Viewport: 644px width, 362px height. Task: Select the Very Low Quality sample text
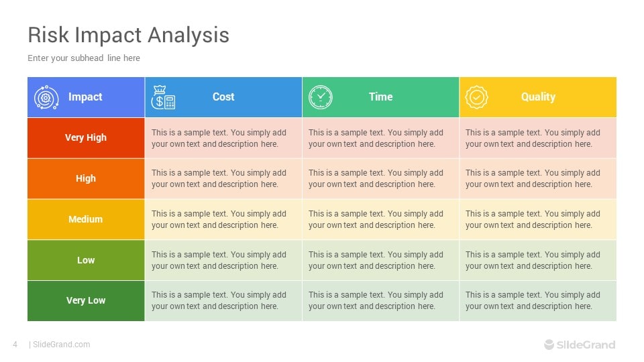tap(533, 300)
